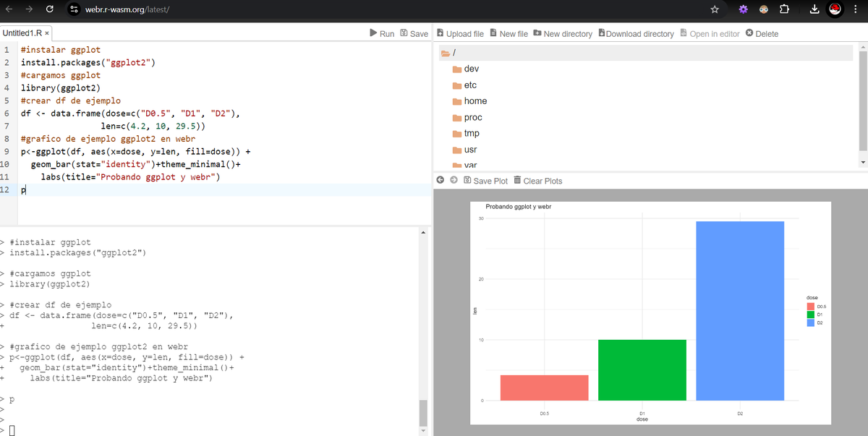Image resolution: width=868 pixels, height=436 pixels.
Task: Open the etc folder
Action: (464, 85)
